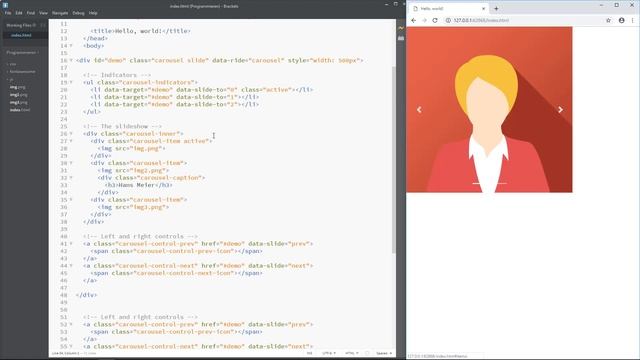The width and height of the screenshot is (640, 360).
Task: Collapse the code fold on line 32
Action: tap(71, 178)
